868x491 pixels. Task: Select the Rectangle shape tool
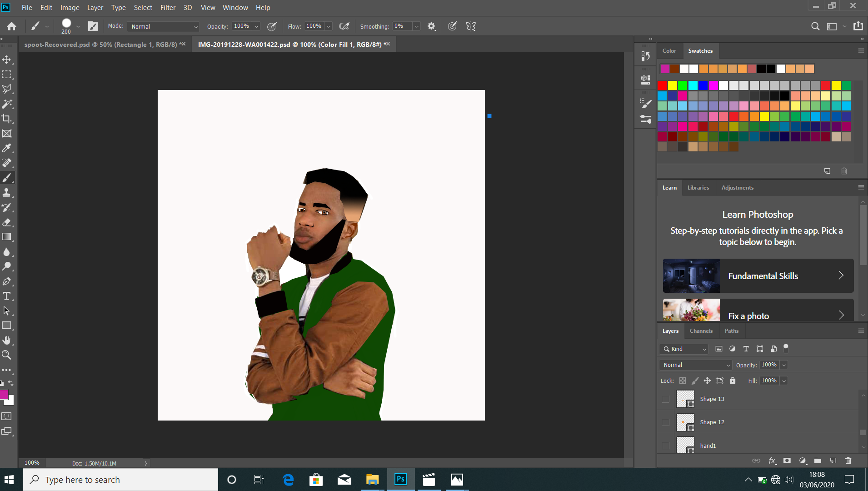click(x=7, y=326)
